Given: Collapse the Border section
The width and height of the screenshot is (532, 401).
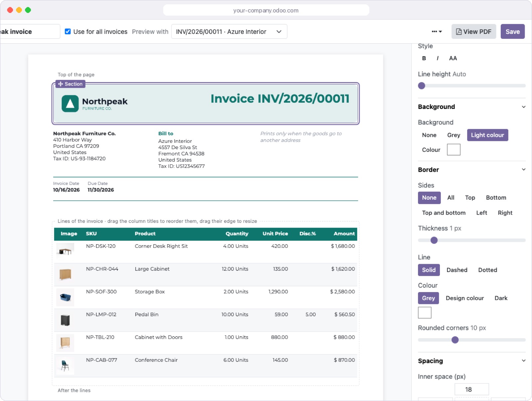Looking at the screenshot, I should click(471, 169).
